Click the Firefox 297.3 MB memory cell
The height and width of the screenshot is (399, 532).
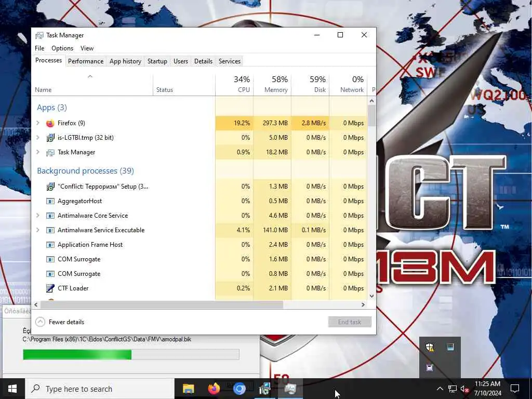(x=272, y=123)
